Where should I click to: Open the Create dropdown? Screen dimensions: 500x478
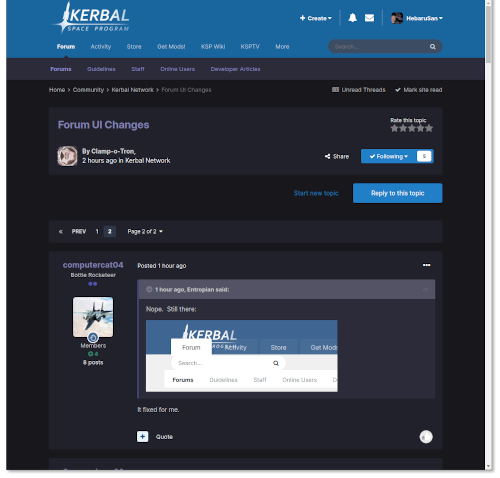click(315, 18)
